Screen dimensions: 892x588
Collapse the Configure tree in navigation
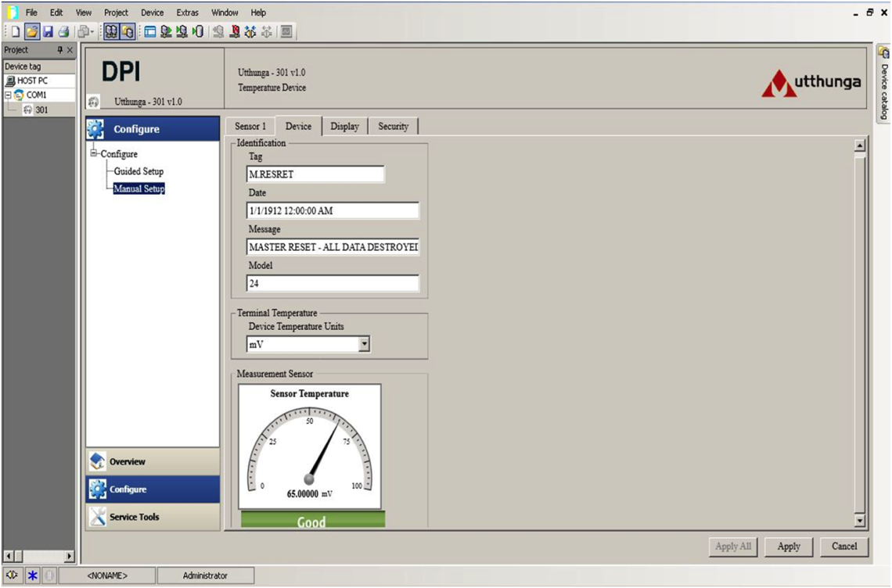(95, 153)
